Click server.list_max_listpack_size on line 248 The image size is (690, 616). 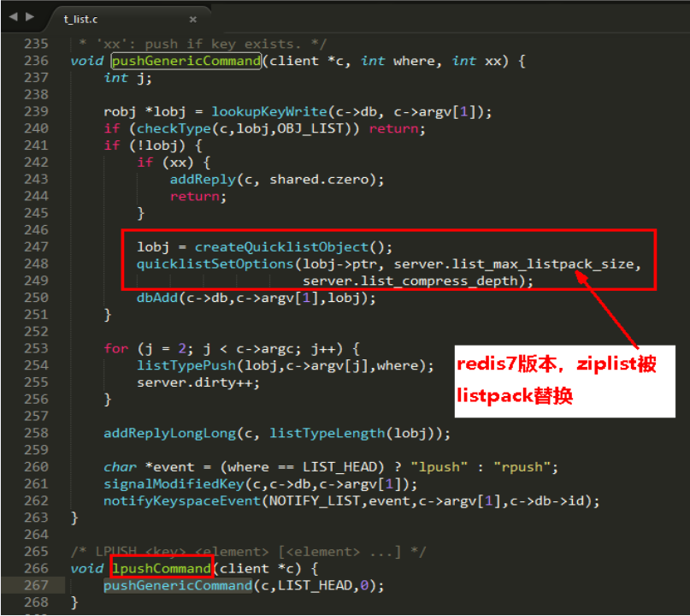click(x=514, y=264)
